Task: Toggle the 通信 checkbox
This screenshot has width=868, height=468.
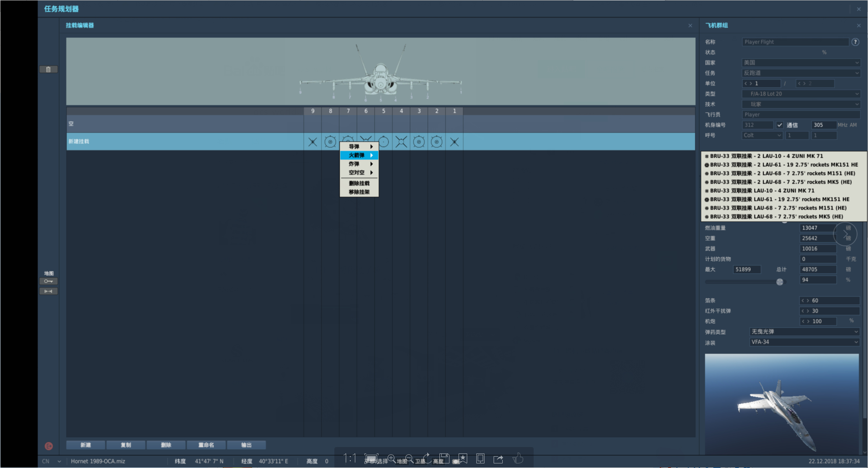Action: (780, 125)
